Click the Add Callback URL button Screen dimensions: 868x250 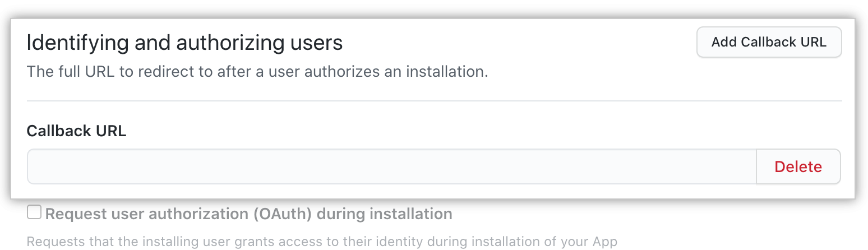(769, 42)
